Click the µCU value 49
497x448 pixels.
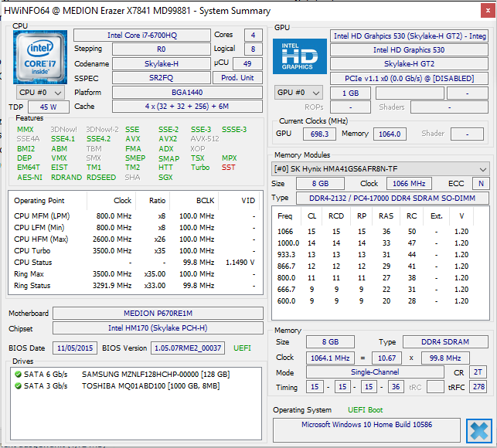247,63
